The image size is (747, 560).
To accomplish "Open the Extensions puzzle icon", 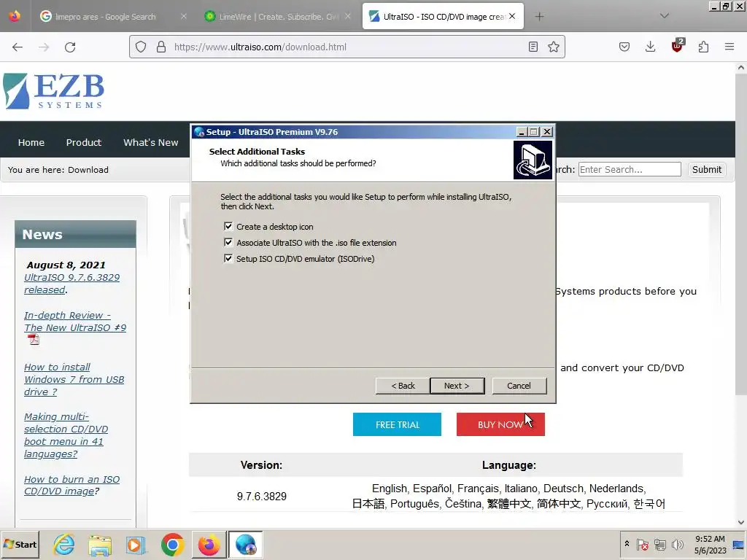I will pos(703,47).
